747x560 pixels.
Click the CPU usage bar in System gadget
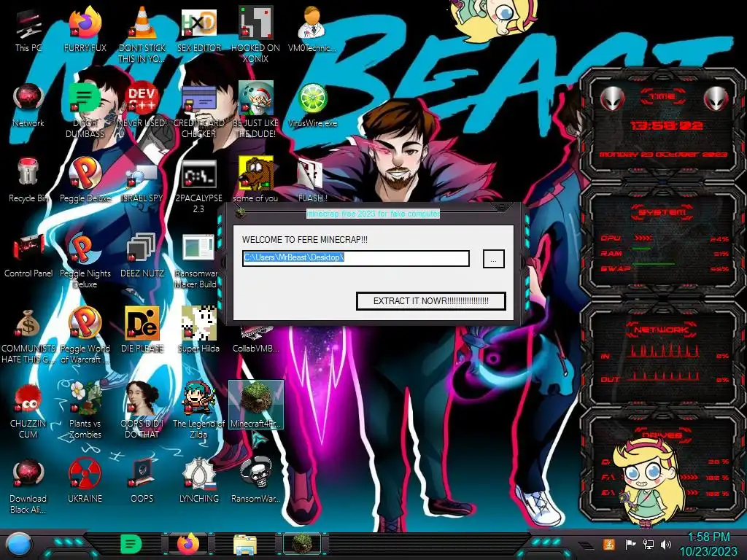point(643,238)
